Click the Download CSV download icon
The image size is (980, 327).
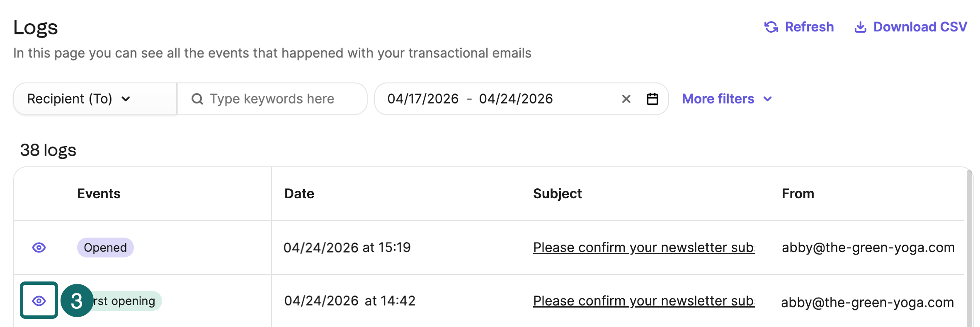click(861, 26)
